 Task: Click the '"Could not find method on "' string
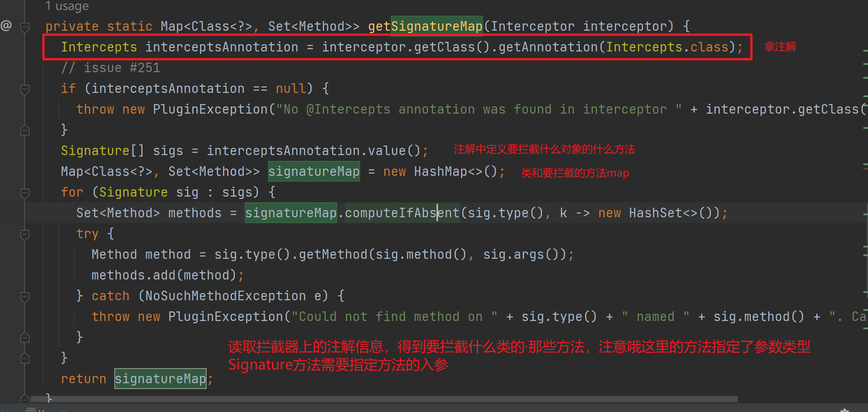[x=394, y=316]
